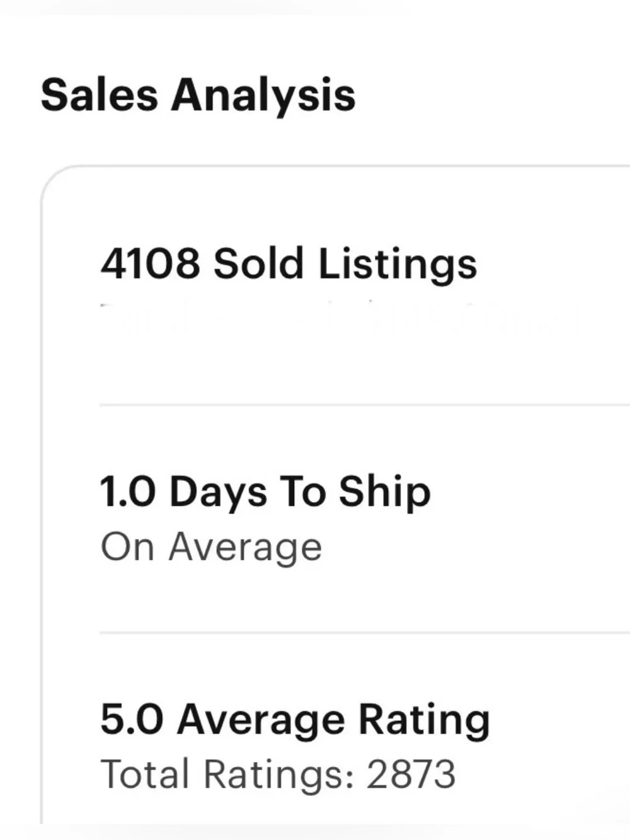Click the divider above Average Rating
Viewport: 630px width, 840px height.
[x=365, y=632]
